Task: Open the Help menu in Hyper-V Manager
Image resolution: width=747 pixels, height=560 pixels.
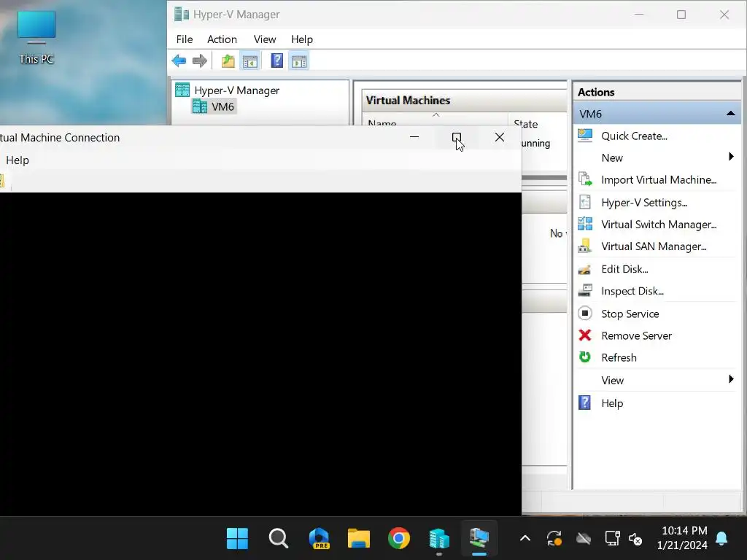Action: (302, 39)
